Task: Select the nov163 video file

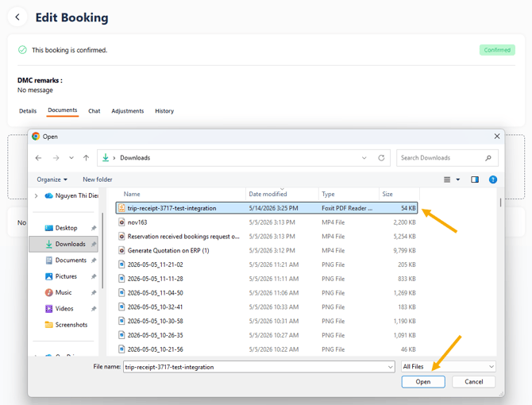Action: click(x=267, y=222)
